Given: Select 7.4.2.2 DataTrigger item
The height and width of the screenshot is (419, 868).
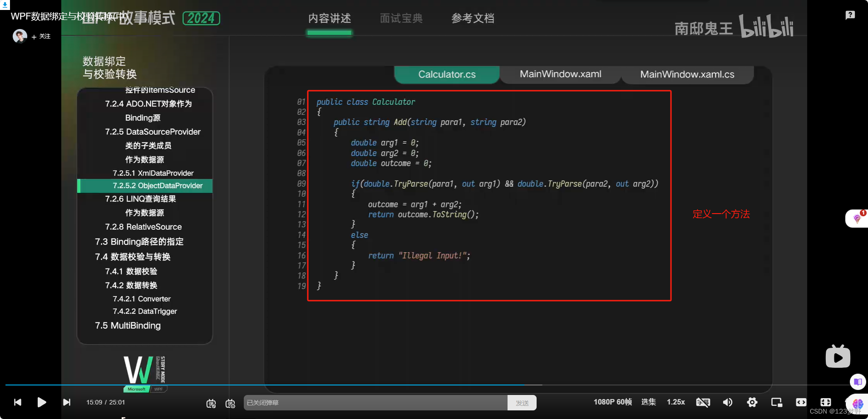Looking at the screenshot, I should [x=145, y=311].
